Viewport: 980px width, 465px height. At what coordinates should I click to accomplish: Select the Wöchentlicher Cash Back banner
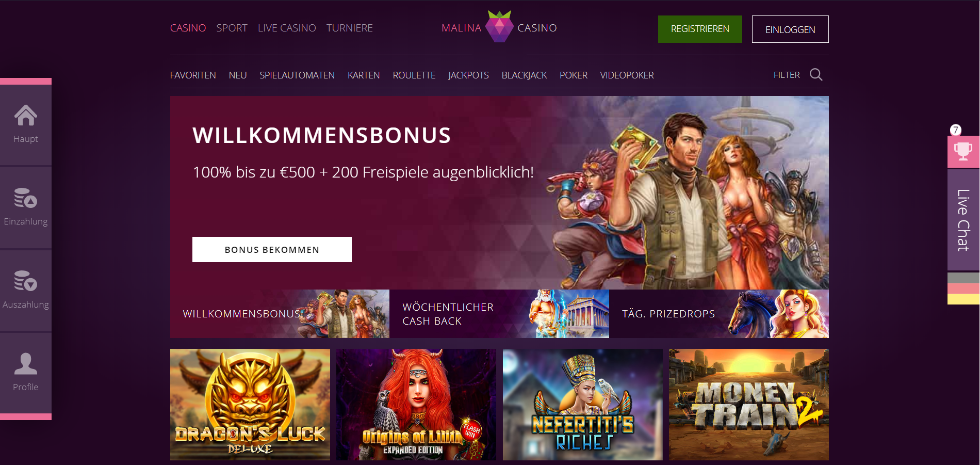pos(499,314)
